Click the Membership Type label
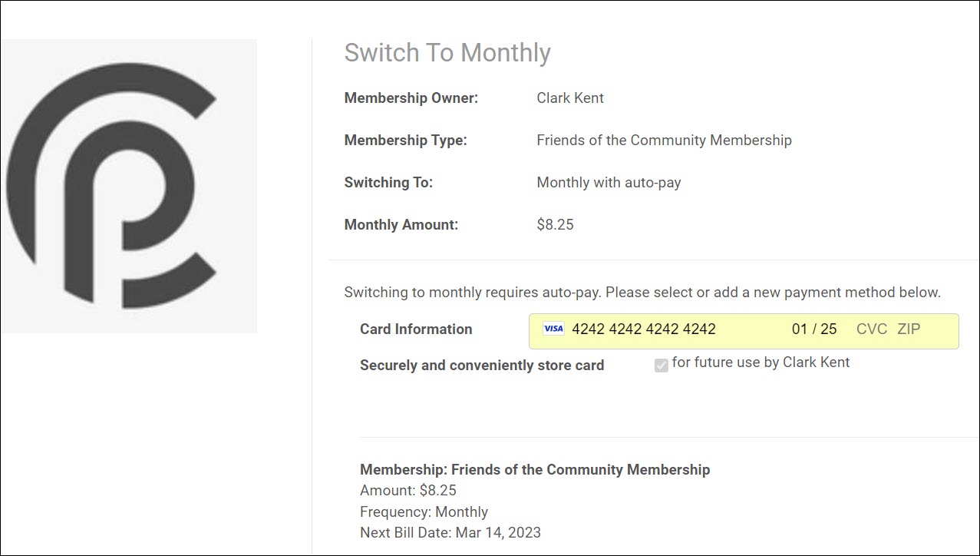The width and height of the screenshot is (980, 556). (x=405, y=141)
